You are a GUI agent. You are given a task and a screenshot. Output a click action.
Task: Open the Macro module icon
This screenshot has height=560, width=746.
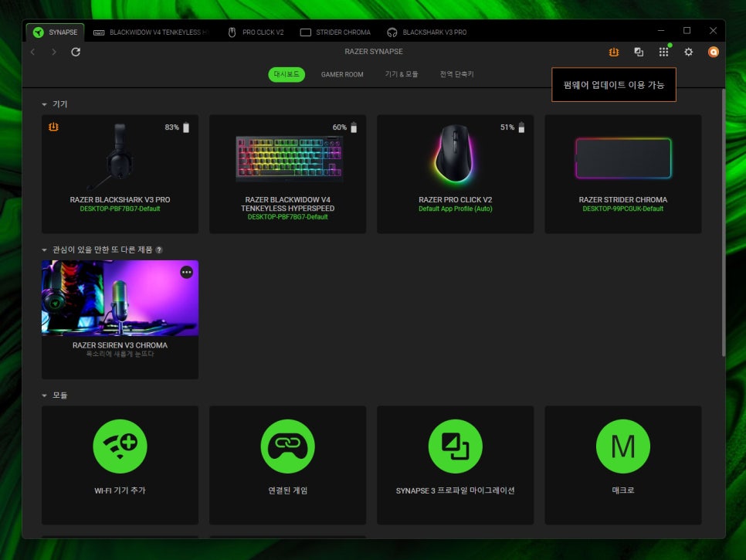pyautogui.click(x=622, y=446)
